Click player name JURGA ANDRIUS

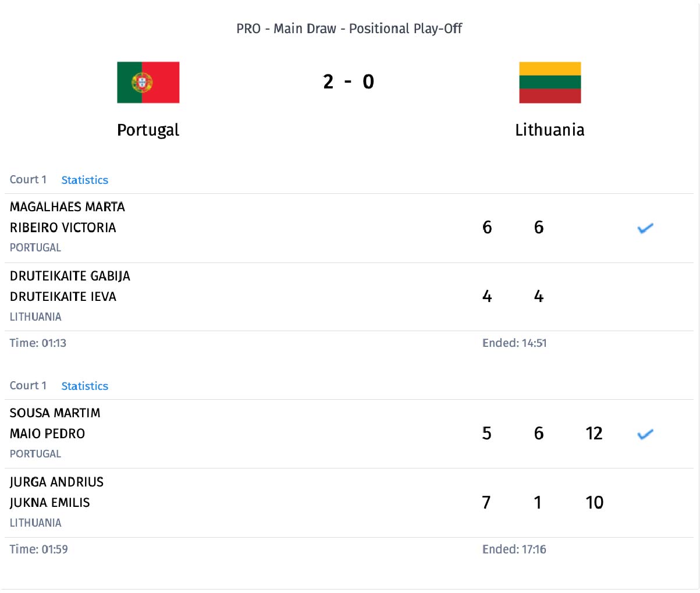pos(56,482)
